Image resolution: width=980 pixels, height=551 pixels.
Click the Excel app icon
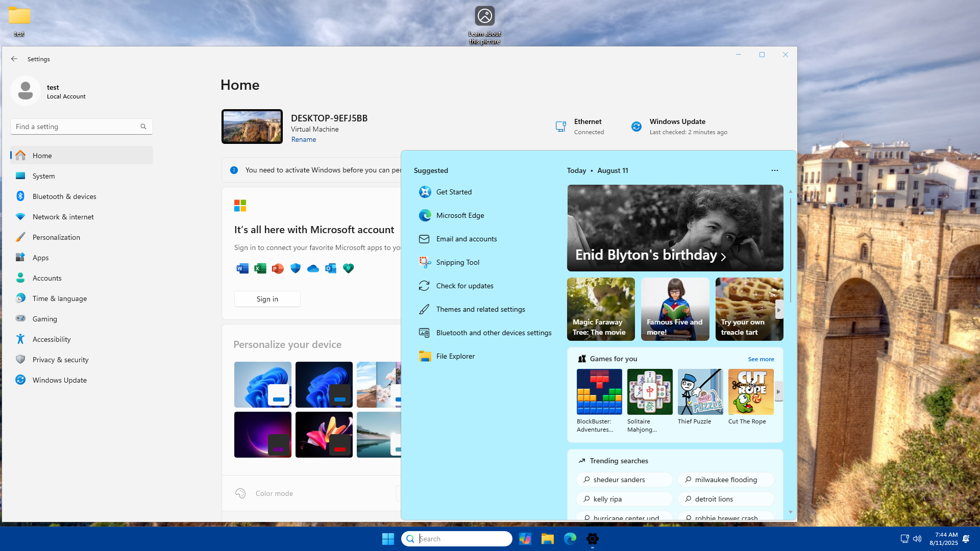click(260, 268)
